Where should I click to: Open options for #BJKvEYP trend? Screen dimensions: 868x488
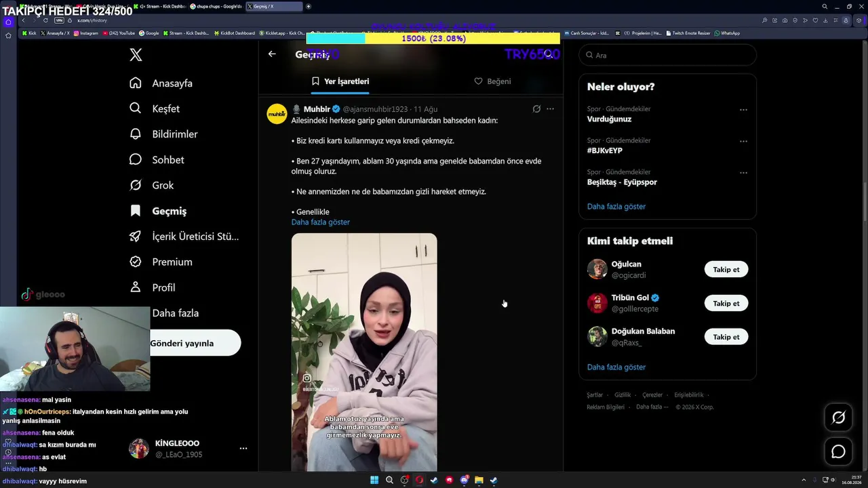[743, 142]
